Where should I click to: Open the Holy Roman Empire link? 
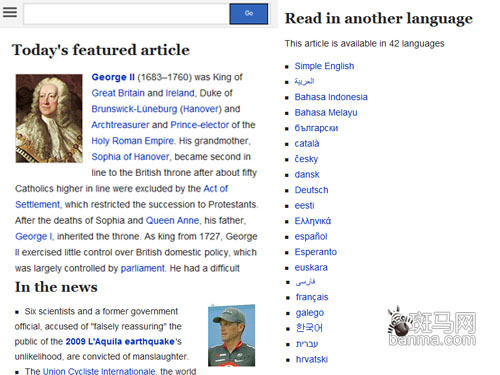tap(133, 141)
